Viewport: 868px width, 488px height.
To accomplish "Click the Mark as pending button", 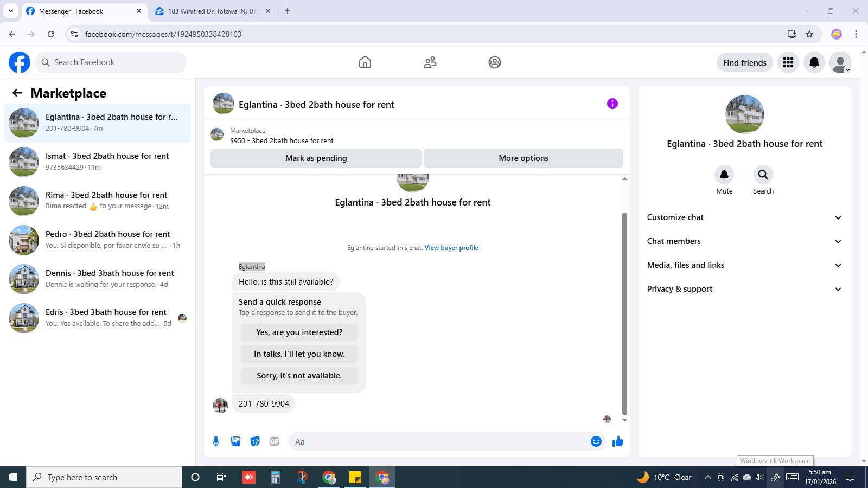I will pyautogui.click(x=316, y=158).
